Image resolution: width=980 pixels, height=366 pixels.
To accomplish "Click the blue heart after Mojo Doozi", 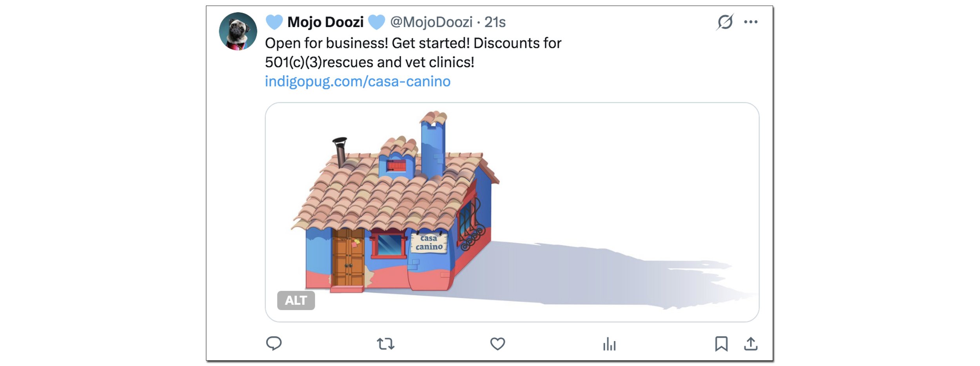I will click(376, 22).
